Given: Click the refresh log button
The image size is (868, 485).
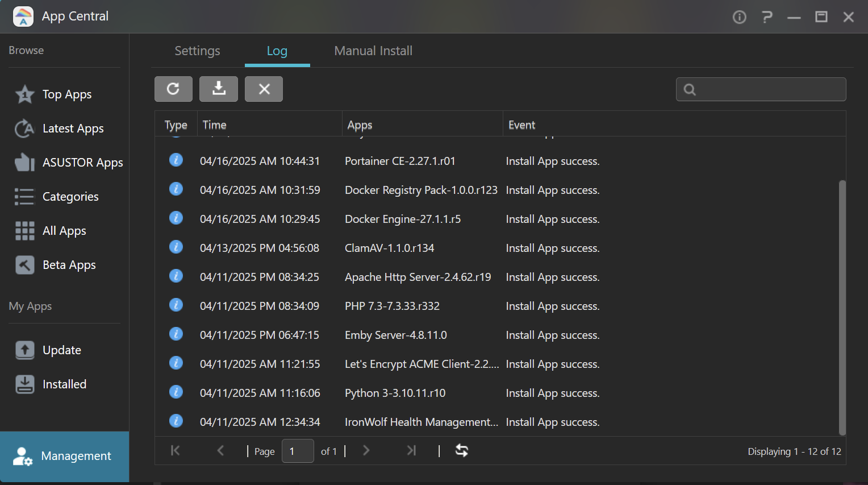Looking at the screenshot, I should (x=173, y=89).
